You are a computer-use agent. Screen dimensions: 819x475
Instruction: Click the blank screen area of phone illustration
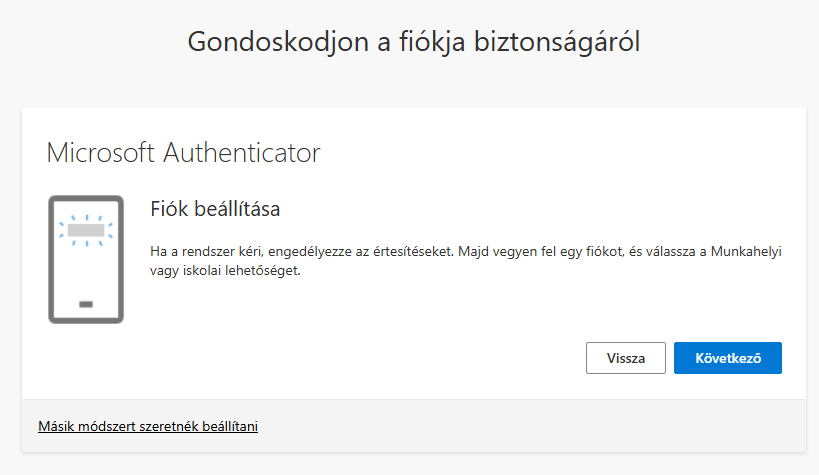86,273
